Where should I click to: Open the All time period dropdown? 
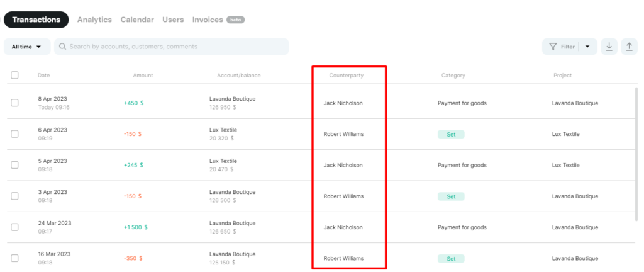[x=27, y=47]
